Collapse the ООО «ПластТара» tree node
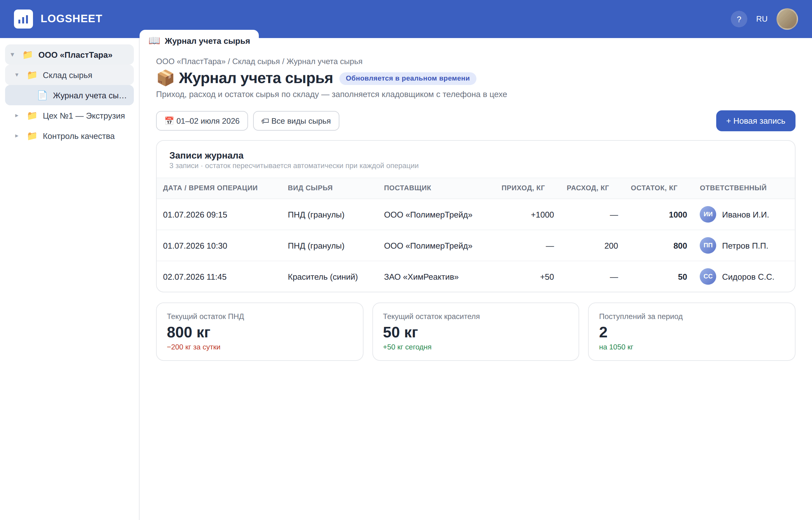This screenshot has height=520, width=812. [x=12, y=55]
